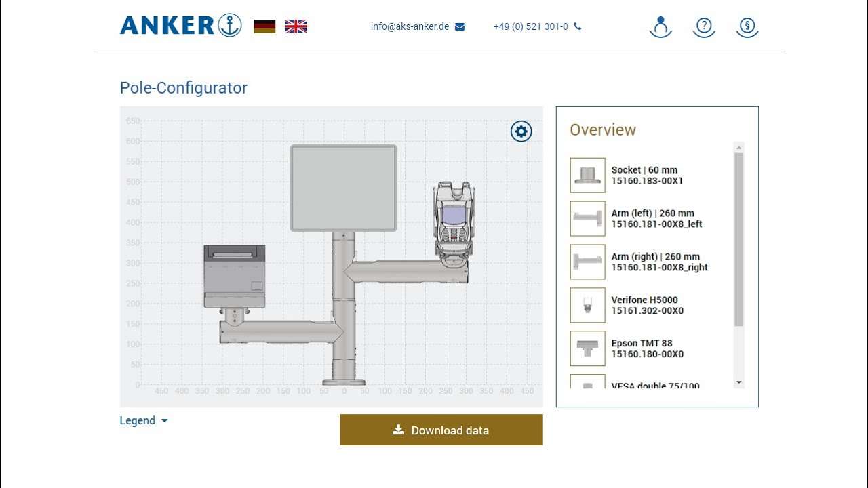Click the phone handset icon
This screenshot has width=868, height=488.
click(x=578, y=26)
